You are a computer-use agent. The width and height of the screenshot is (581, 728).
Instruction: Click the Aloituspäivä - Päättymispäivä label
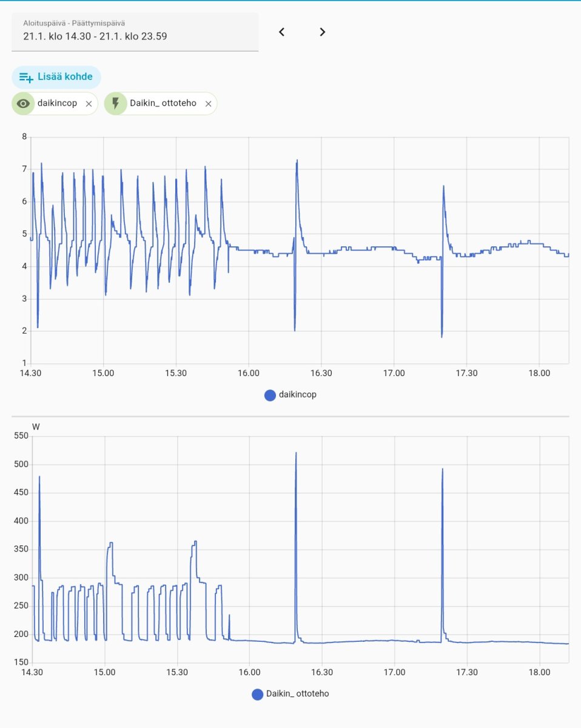(x=75, y=23)
